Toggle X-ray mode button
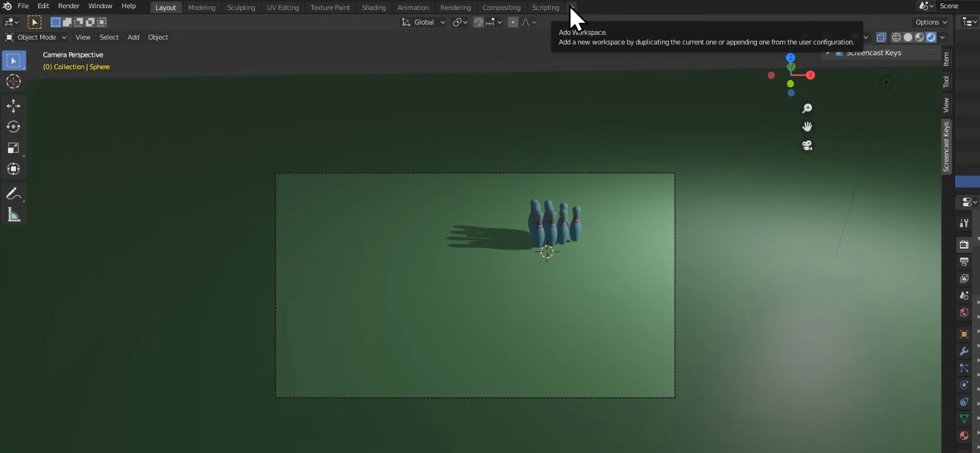Image resolution: width=980 pixels, height=453 pixels. pyautogui.click(x=881, y=37)
